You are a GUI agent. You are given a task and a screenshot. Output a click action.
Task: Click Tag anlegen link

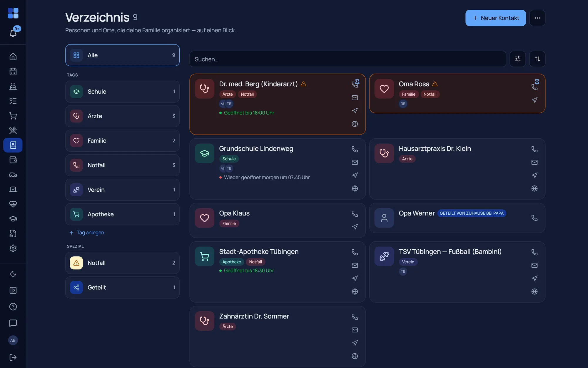tap(87, 233)
